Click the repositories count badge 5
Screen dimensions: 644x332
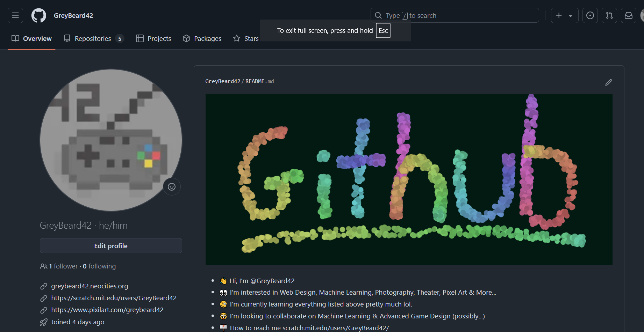click(120, 38)
